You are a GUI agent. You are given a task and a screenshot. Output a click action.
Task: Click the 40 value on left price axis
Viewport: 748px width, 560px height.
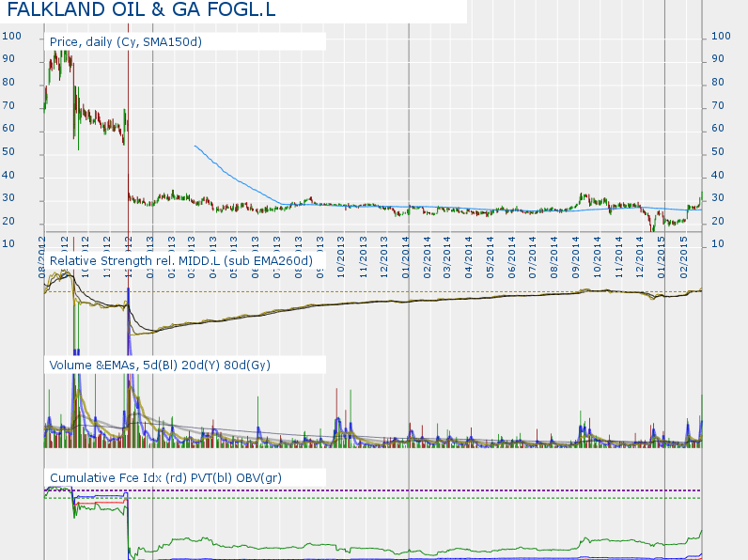click(8, 175)
